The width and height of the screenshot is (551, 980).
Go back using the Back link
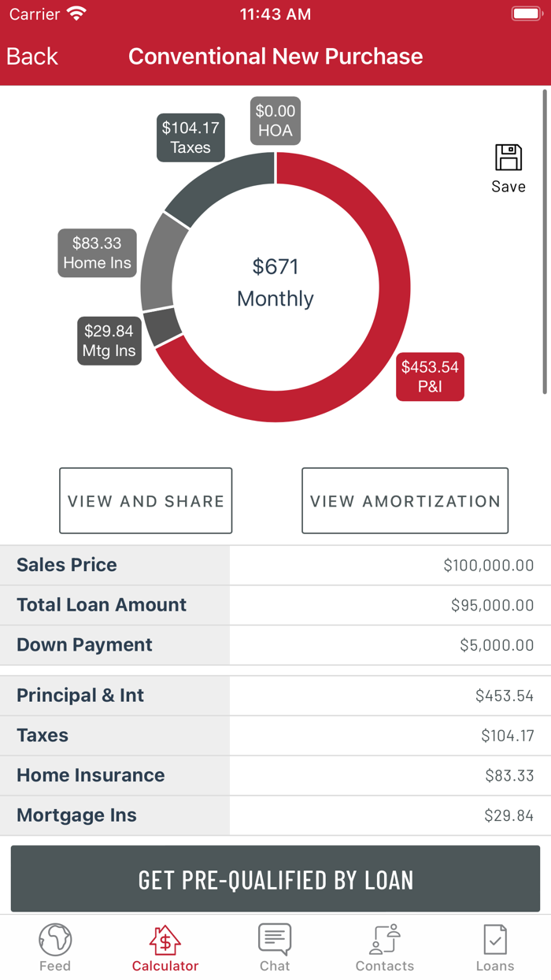click(31, 56)
